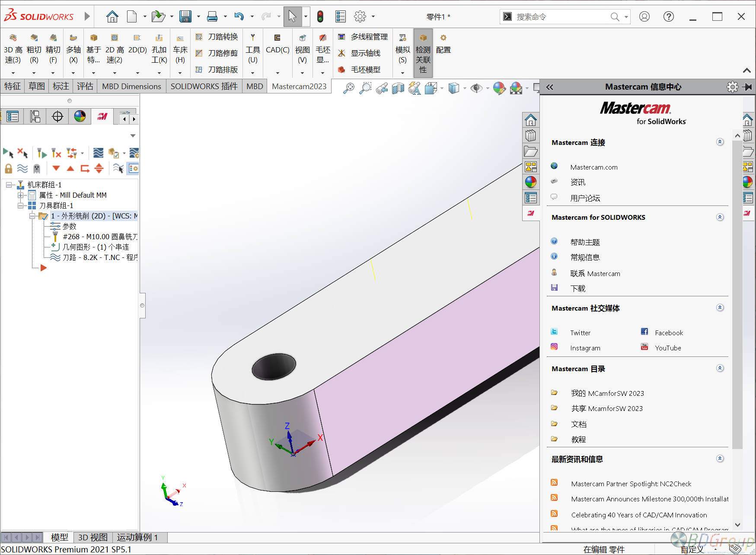
Task: Click the zoom to fit magnifier icon
Action: [348, 88]
